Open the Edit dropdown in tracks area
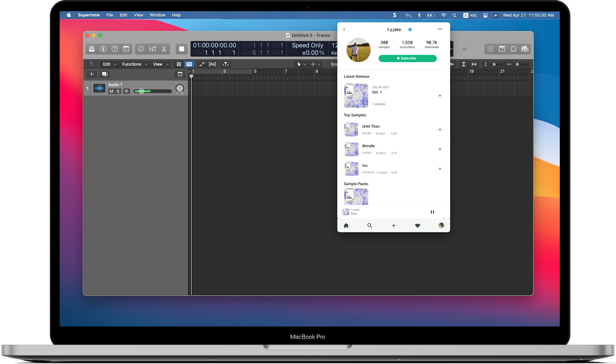The image size is (616, 364). pos(109,64)
